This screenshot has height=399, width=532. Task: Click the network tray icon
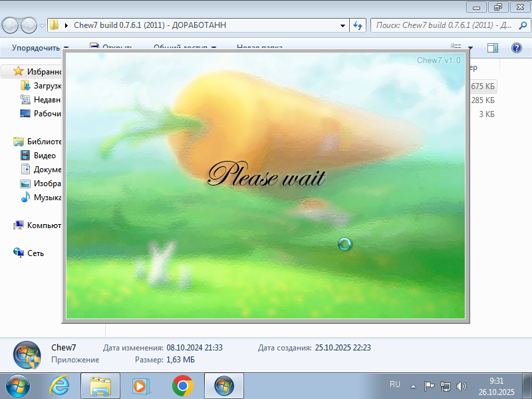[446, 386]
